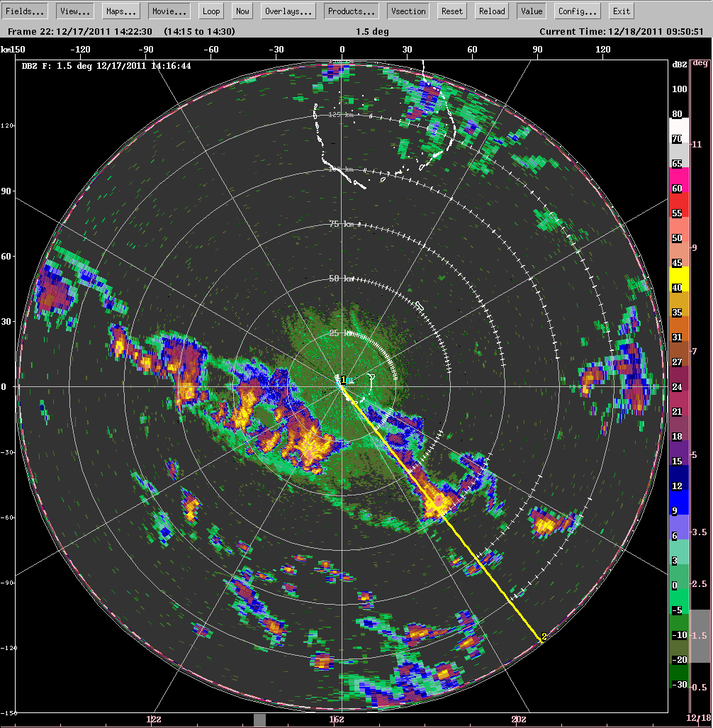Click the '75 km' range ring label
713x728 pixels.
pyautogui.click(x=342, y=224)
